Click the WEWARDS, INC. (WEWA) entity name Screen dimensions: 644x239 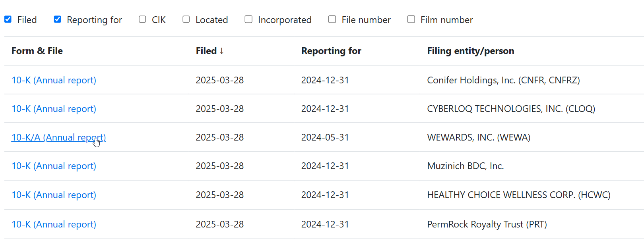click(x=479, y=137)
